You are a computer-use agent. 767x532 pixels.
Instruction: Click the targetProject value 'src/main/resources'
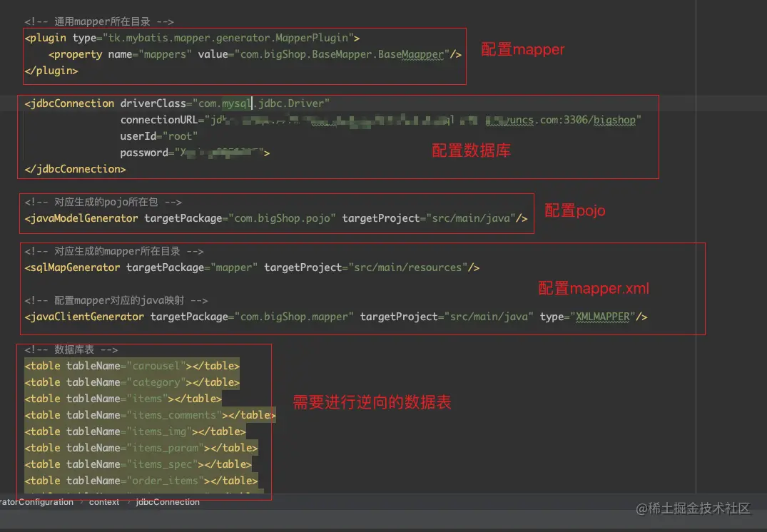(408, 267)
